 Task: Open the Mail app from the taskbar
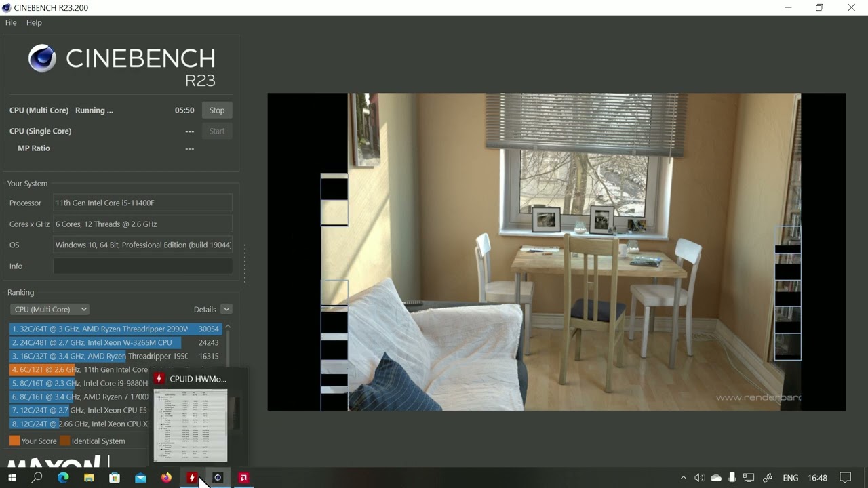click(140, 478)
